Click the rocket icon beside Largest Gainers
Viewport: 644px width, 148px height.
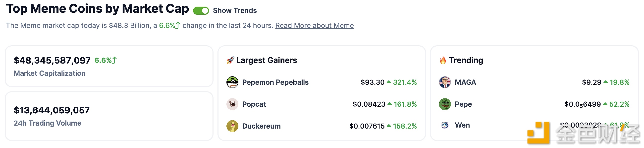[230, 60]
